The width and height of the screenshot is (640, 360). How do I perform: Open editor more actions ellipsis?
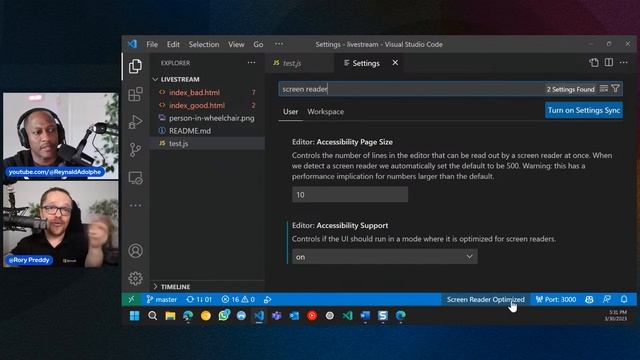[x=624, y=62]
